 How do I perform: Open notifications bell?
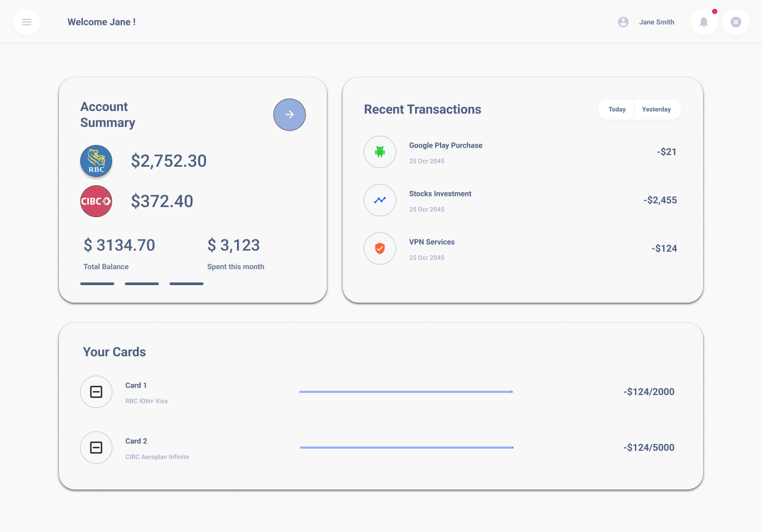tap(704, 22)
